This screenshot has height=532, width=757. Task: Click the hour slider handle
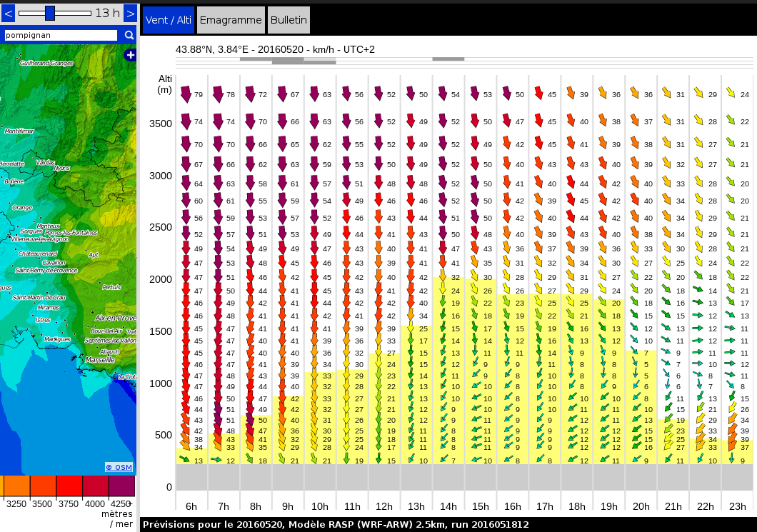click(x=50, y=13)
